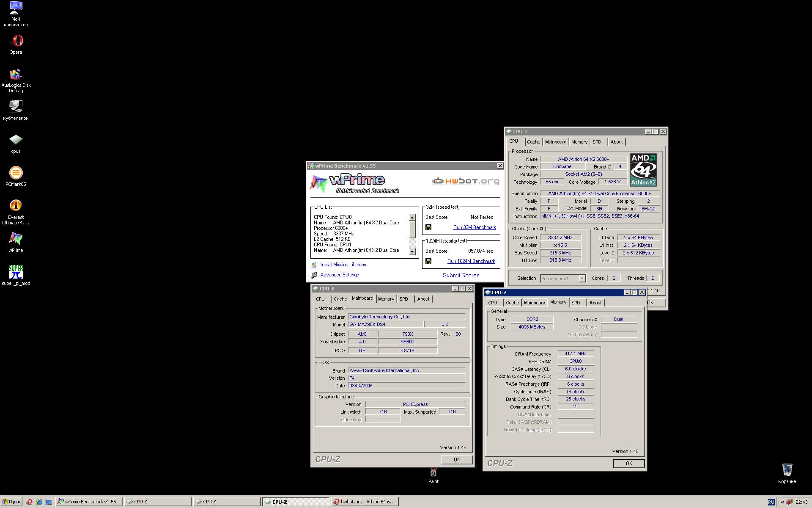Click the Install Missing Libraries icon
The image size is (812, 508).
(x=314, y=265)
